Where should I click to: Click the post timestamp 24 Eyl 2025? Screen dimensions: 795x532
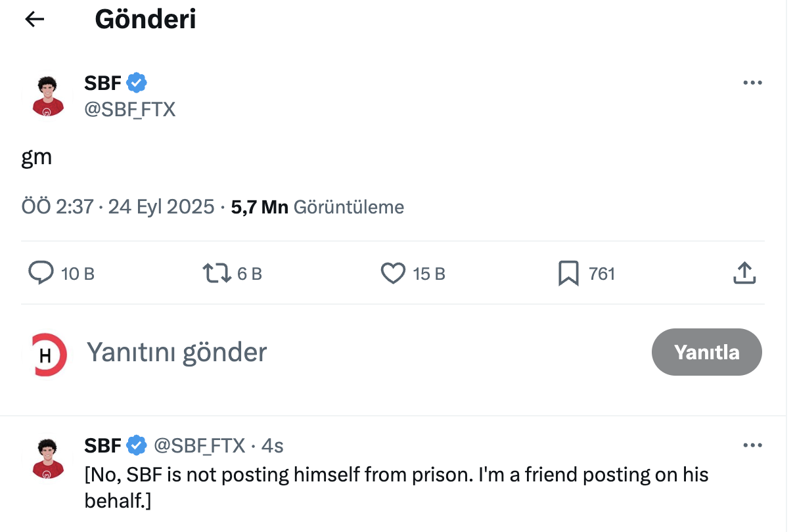(161, 208)
